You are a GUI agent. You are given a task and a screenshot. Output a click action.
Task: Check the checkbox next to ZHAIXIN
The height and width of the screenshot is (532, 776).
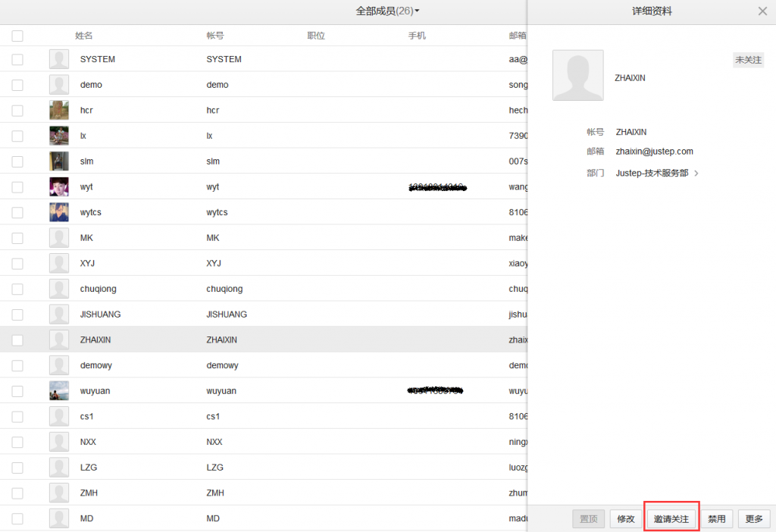click(17, 340)
